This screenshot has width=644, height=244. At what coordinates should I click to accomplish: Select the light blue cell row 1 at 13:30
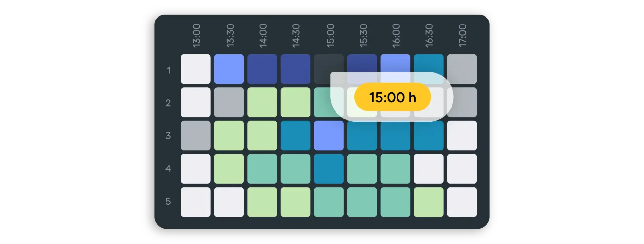click(229, 69)
